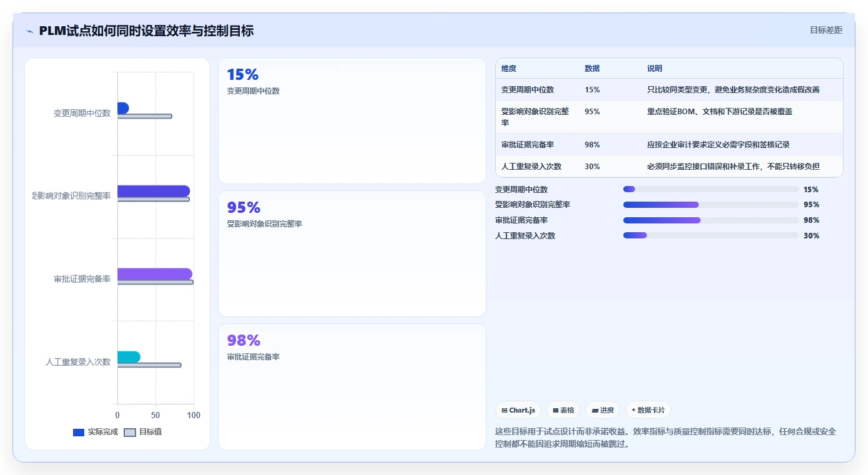Click the note 应按企业审计要求定义必需字段和签核记录

(718, 145)
